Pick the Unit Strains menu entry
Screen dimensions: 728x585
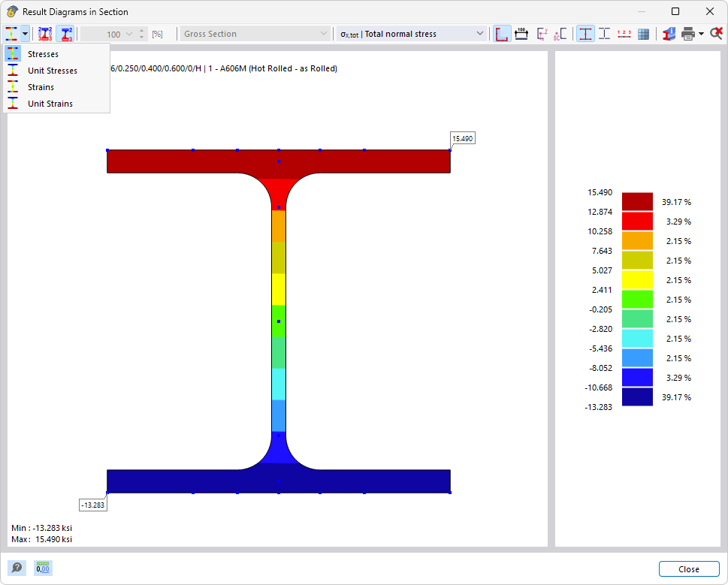pos(50,104)
